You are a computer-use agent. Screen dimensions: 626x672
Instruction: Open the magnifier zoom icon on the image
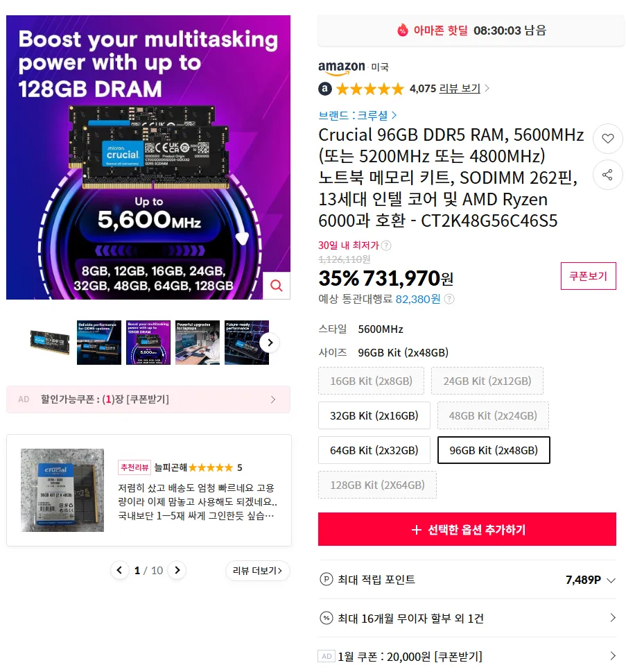[x=277, y=286]
